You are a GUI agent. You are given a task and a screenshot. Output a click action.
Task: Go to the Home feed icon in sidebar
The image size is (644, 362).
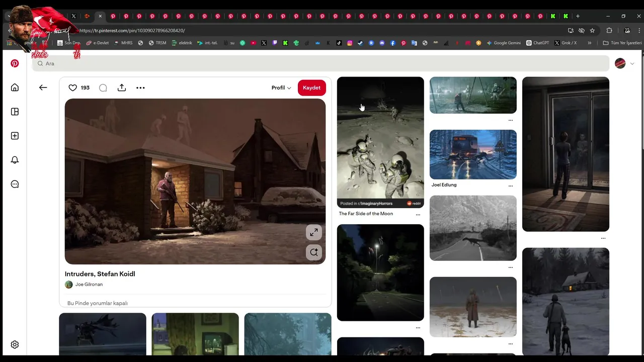[x=15, y=87]
